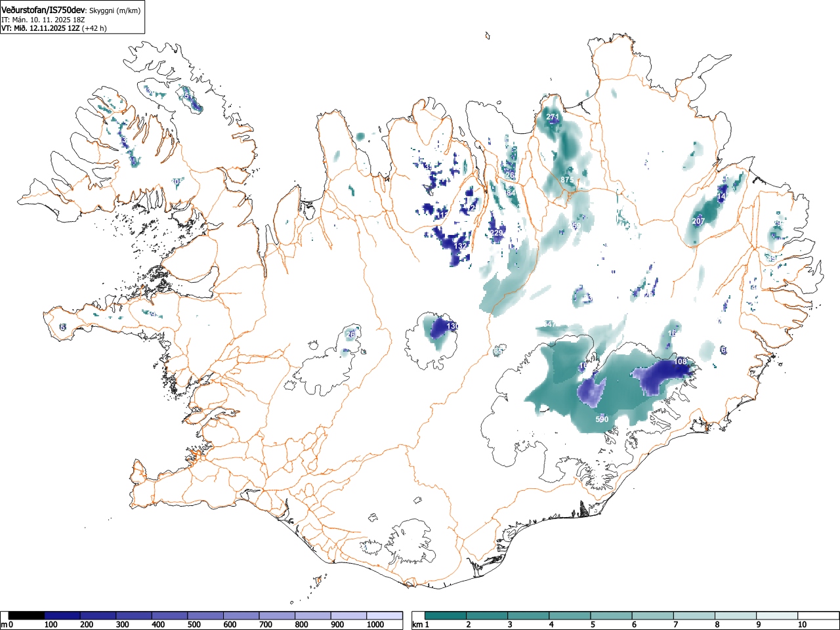Viewport: 840px width, 630px height.
Task: Pick the 5–6 km legend swatch
Action: pos(612,616)
